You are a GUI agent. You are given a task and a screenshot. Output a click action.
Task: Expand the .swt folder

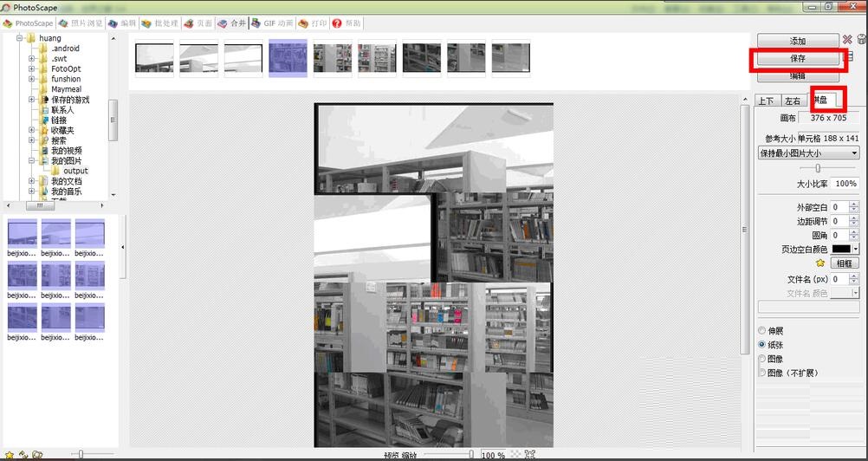[x=31, y=59]
